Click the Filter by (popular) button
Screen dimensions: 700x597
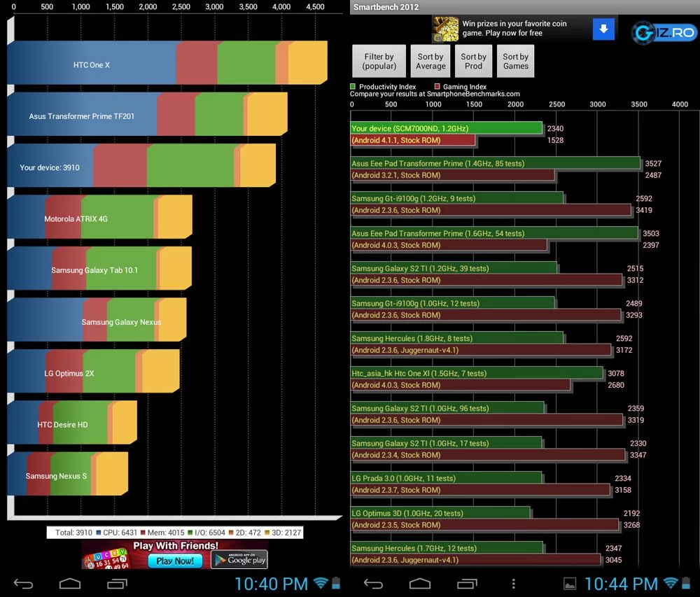tap(379, 61)
